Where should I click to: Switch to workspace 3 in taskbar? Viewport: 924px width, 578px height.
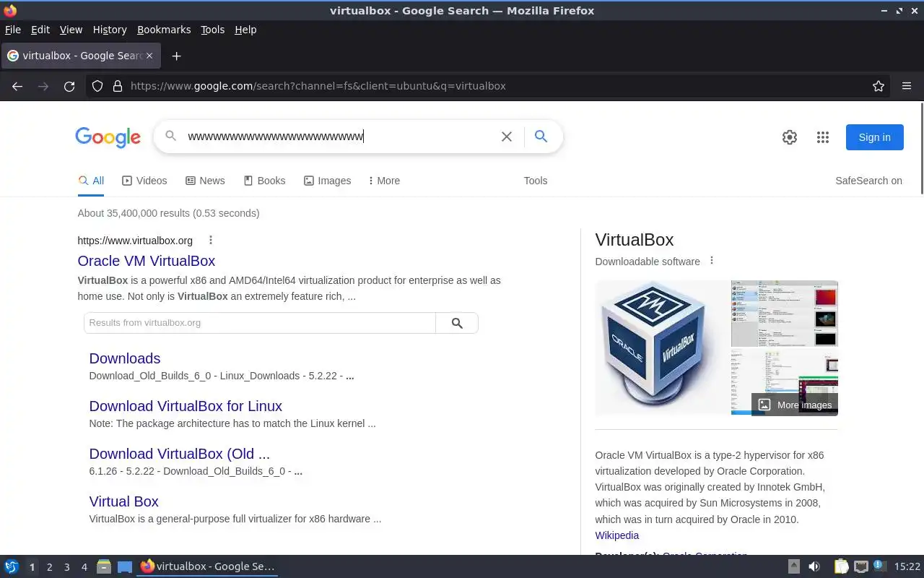point(67,567)
